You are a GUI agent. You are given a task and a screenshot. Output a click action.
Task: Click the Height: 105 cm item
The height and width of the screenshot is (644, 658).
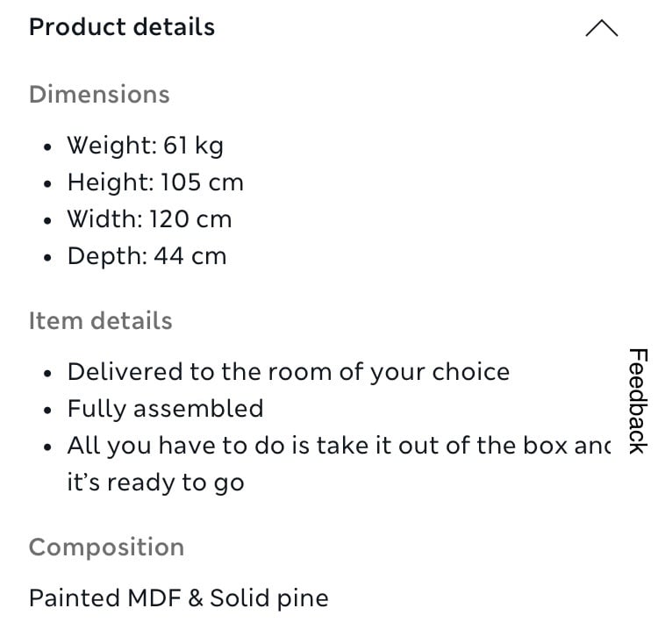point(155,182)
